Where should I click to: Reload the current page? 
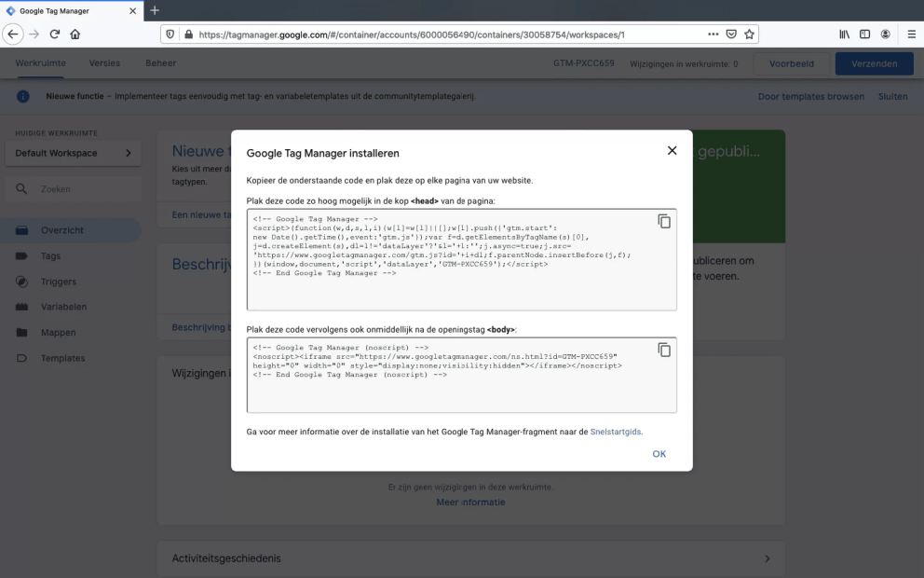(x=55, y=34)
